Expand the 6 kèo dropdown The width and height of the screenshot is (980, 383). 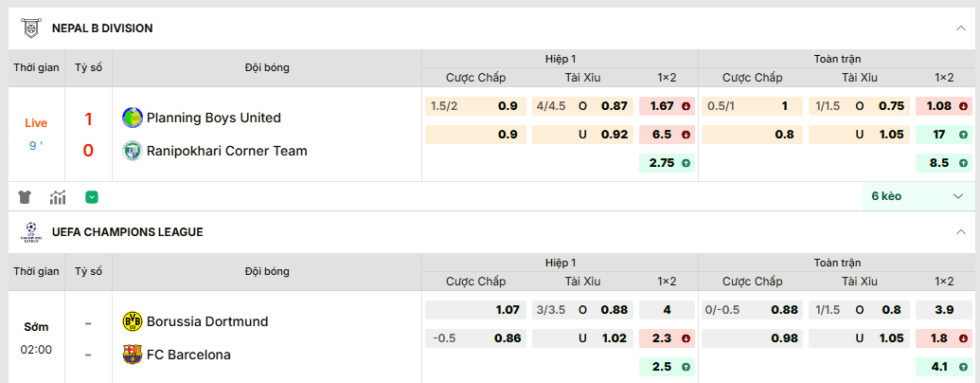(916, 196)
